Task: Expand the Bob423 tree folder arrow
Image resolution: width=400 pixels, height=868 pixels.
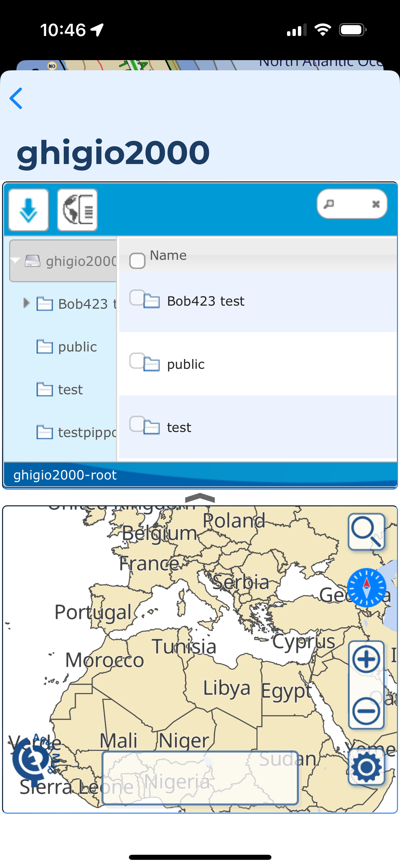Action: [x=26, y=303]
